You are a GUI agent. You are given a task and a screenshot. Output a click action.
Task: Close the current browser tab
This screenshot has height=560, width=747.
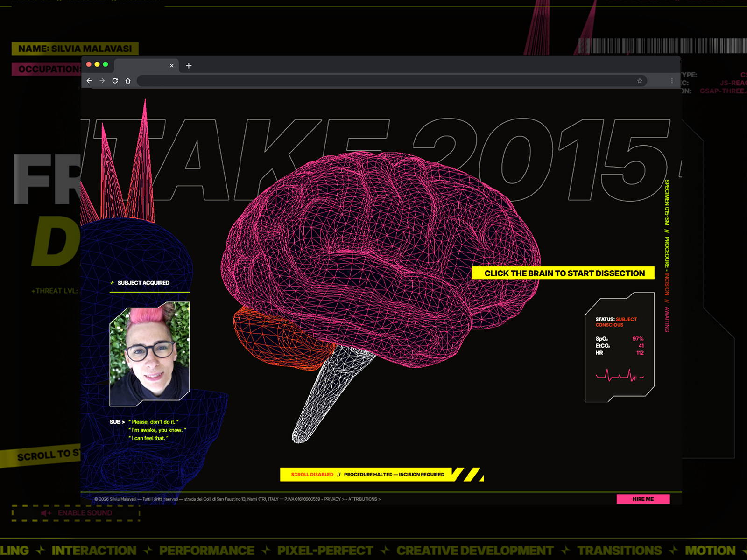coord(172,66)
